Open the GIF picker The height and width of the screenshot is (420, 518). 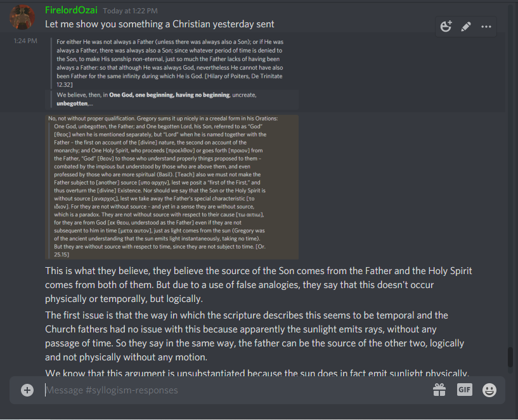pyautogui.click(x=465, y=390)
